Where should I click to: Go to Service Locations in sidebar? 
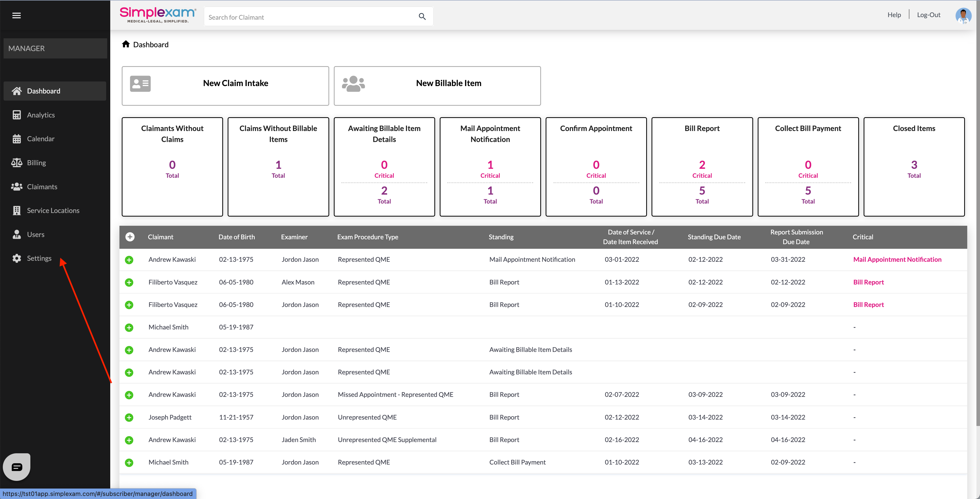click(53, 210)
